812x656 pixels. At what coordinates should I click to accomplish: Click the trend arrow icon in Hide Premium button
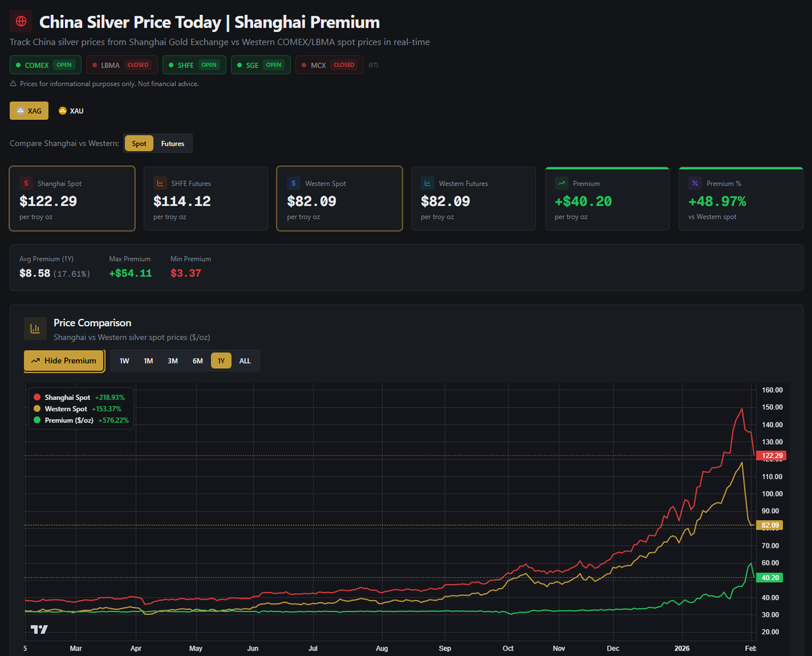(x=35, y=361)
